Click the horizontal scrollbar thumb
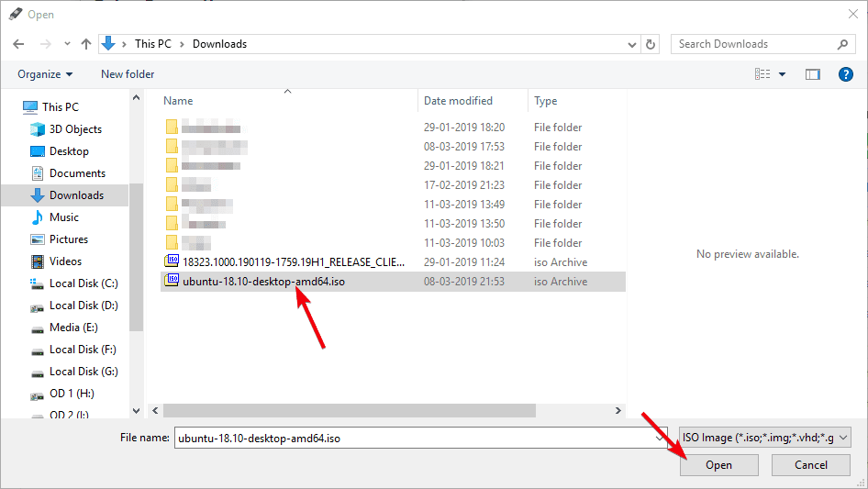 [x=350, y=410]
